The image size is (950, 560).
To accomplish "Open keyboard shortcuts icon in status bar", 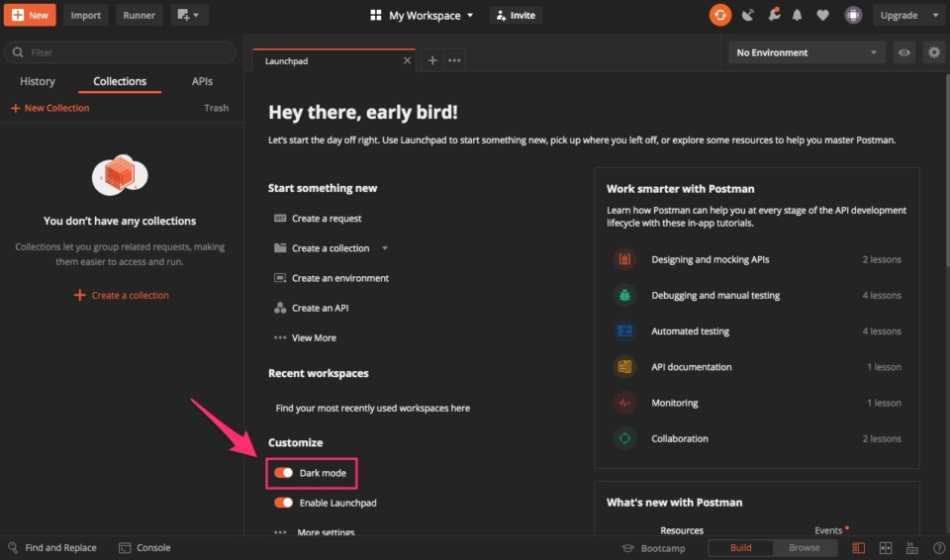I will tap(911, 548).
